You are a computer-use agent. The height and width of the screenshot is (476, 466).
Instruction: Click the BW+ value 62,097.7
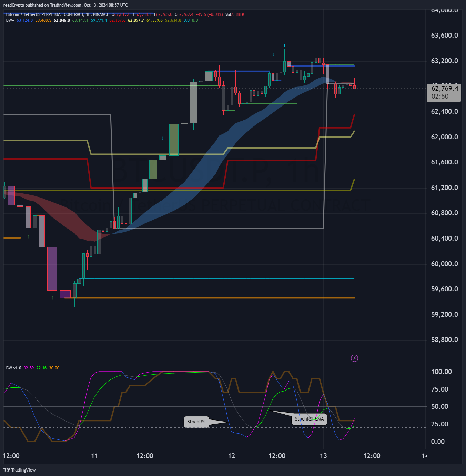click(x=136, y=20)
